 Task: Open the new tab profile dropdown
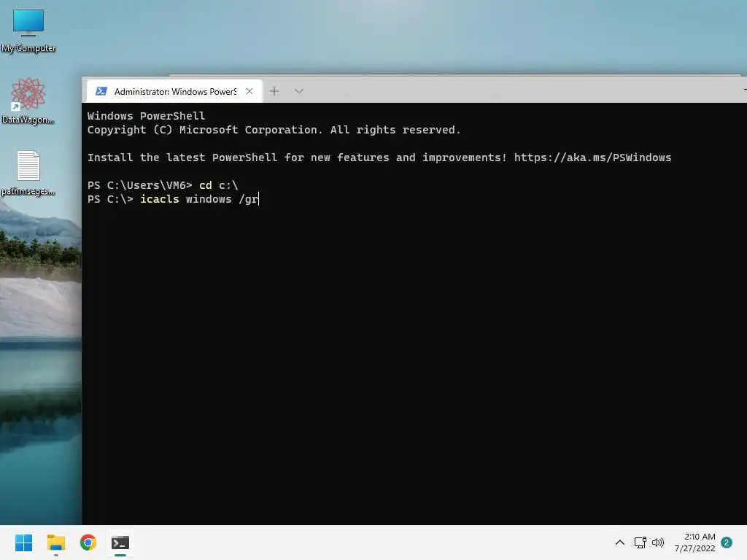[298, 91]
